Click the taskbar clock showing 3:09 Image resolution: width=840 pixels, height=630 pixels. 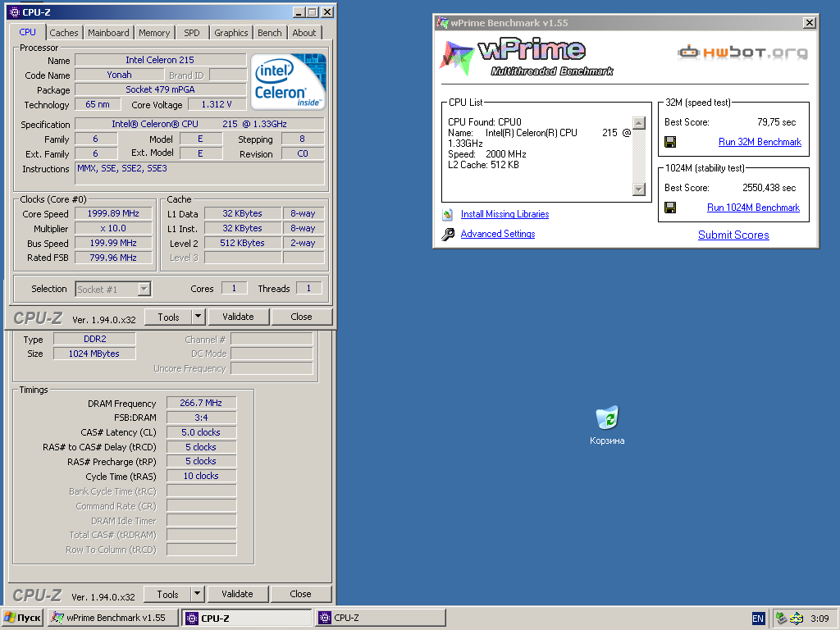[x=819, y=619]
